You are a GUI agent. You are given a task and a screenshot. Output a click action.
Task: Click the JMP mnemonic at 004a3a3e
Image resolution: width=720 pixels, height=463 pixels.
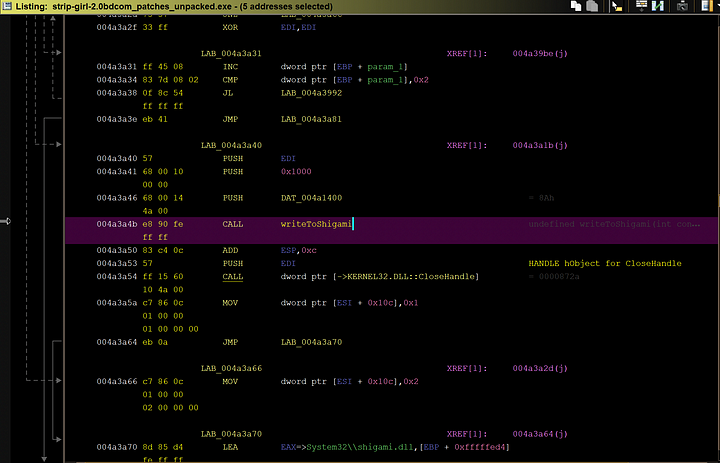coord(230,119)
